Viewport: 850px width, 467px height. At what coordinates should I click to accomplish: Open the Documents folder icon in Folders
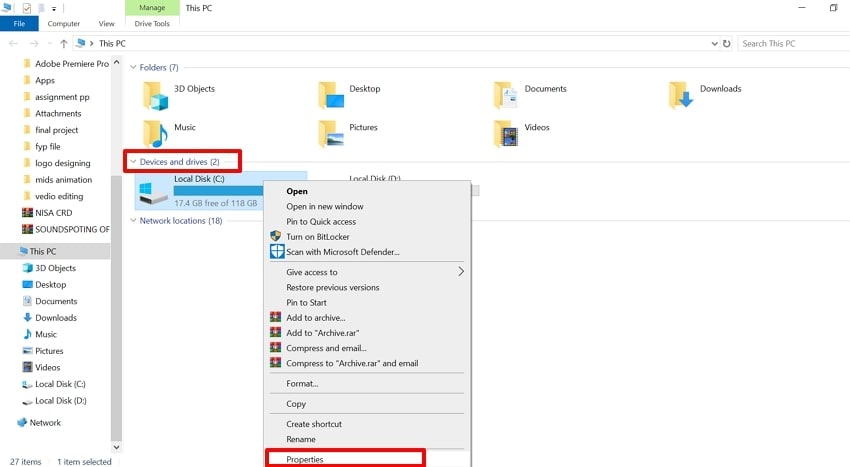point(506,95)
